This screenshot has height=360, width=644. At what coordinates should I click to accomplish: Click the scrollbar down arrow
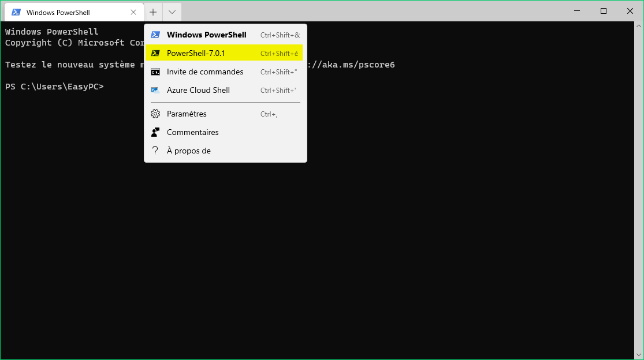639,355
